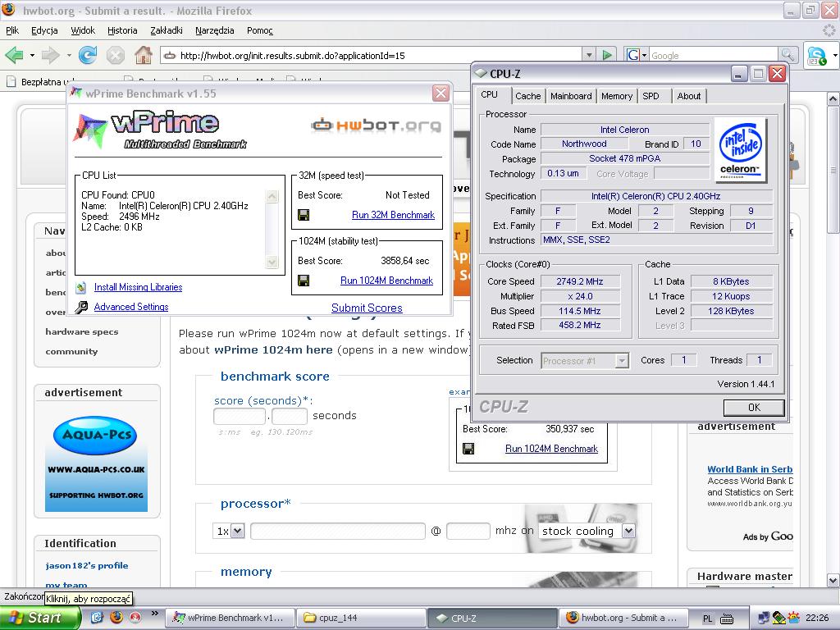Switch to the Mainboard tab in CPU-Z

(571, 97)
